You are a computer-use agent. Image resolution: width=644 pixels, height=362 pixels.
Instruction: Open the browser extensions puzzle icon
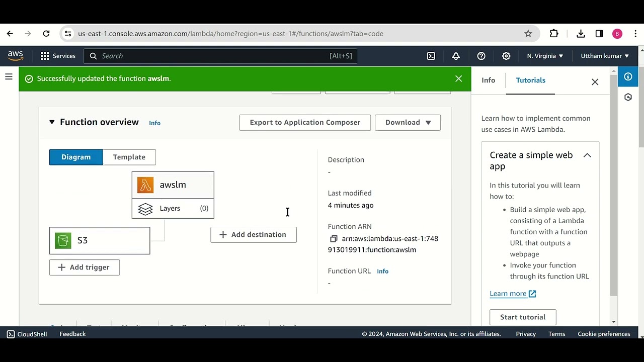(554, 34)
